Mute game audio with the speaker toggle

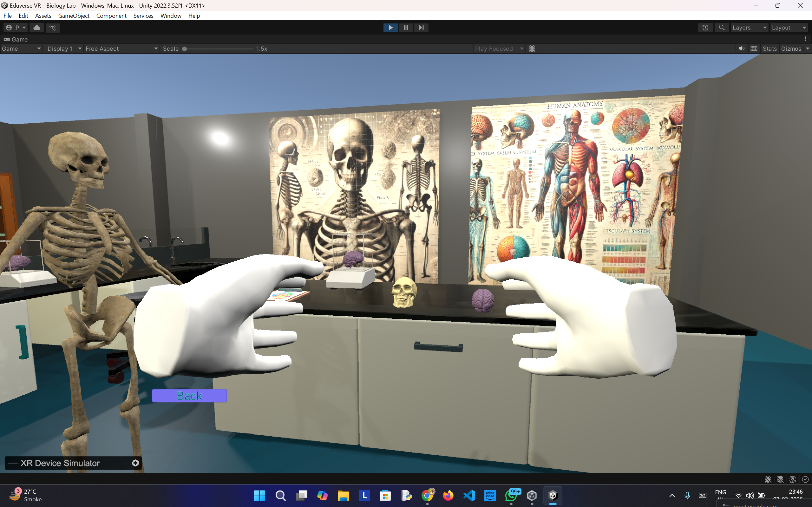741,48
